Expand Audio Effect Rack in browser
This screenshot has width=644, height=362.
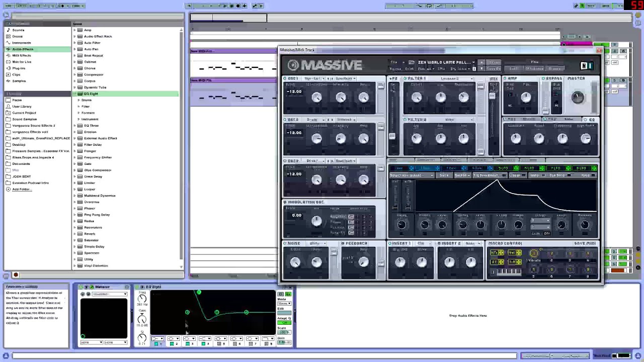coord(74,37)
